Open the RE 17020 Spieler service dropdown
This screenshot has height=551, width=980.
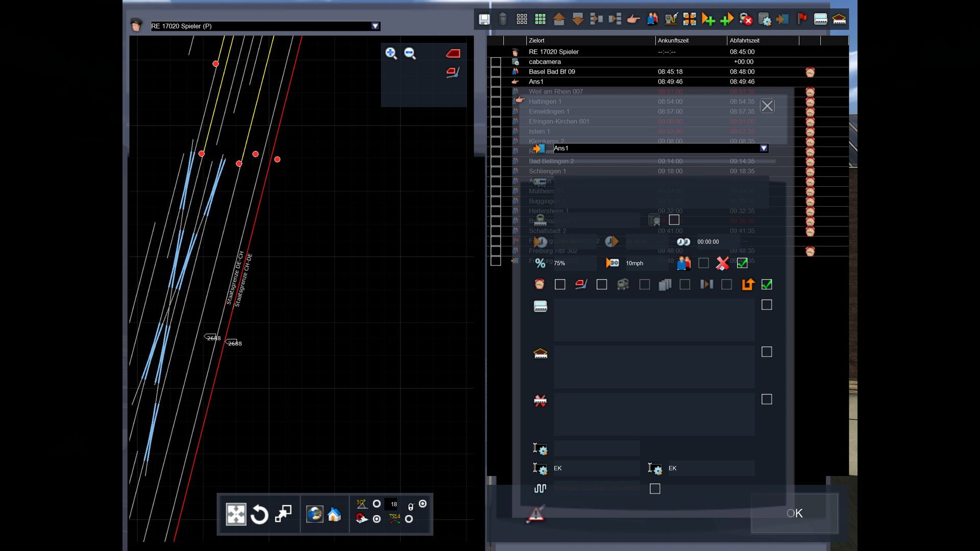coord(375,26)
